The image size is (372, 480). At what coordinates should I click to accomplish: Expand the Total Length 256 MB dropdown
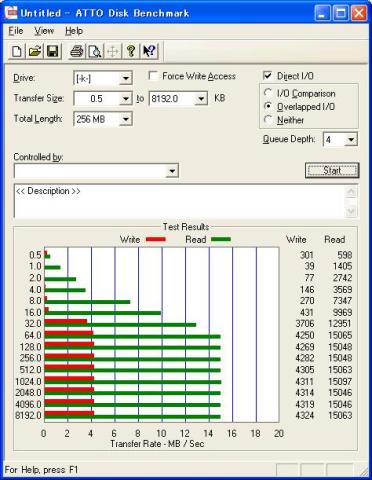126,119
